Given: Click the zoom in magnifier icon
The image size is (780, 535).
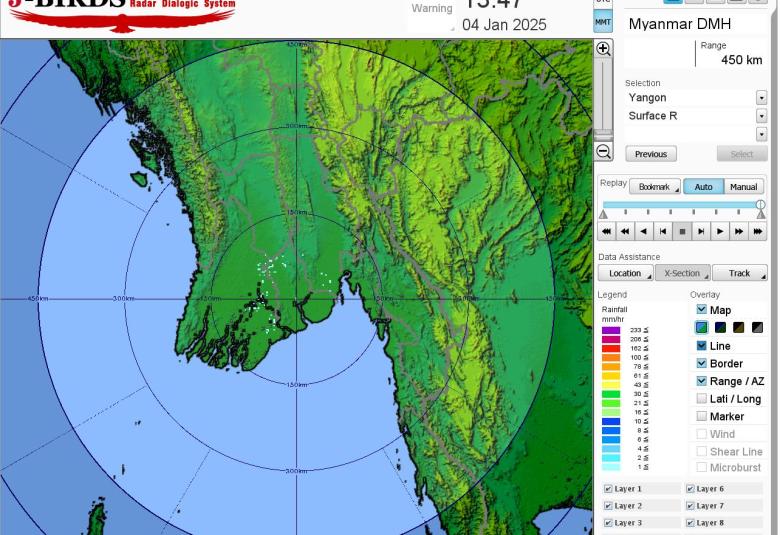Looking at the screenshot, I should [603, 49].
